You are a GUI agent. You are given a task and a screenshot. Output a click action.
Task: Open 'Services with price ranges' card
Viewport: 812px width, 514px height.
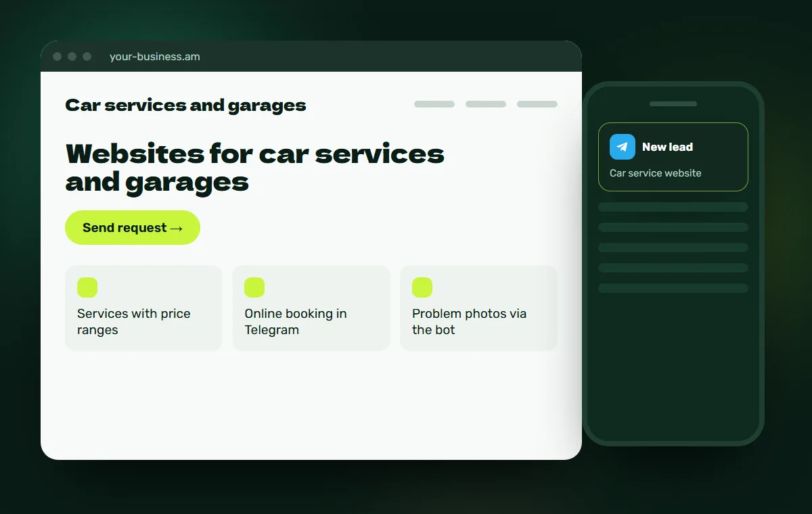tap(143, 308)
